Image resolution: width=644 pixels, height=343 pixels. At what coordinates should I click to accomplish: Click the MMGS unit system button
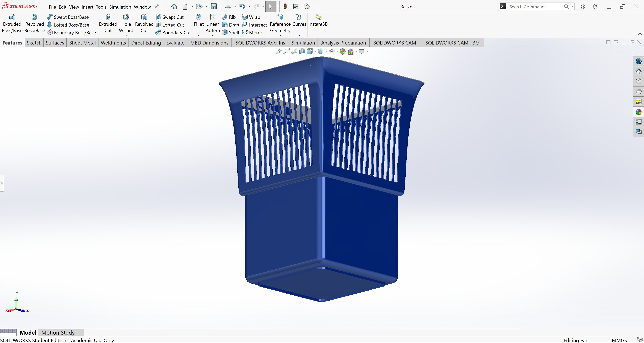click(619, 340)
